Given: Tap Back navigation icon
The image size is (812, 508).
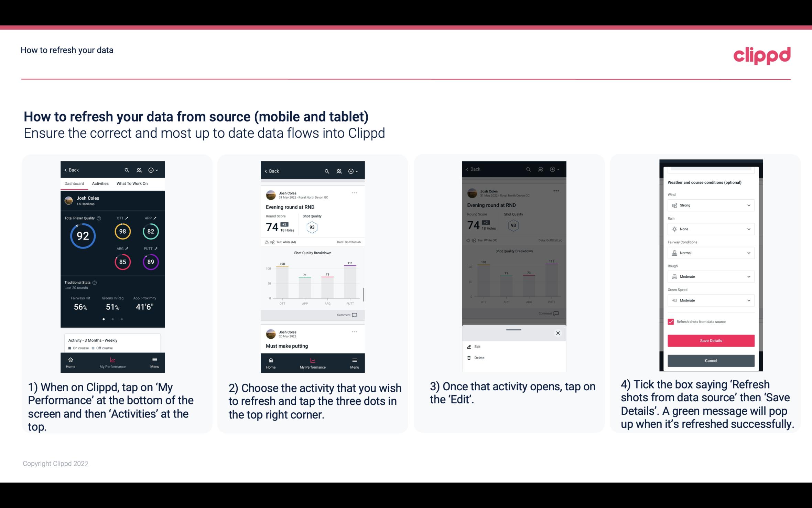Looking at the screenshot, I should pyautogui.click(x=65, y=170).
